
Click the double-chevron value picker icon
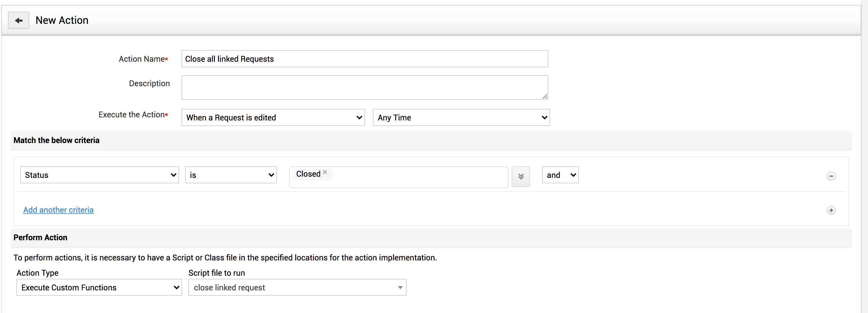click(x=520, y=176)
